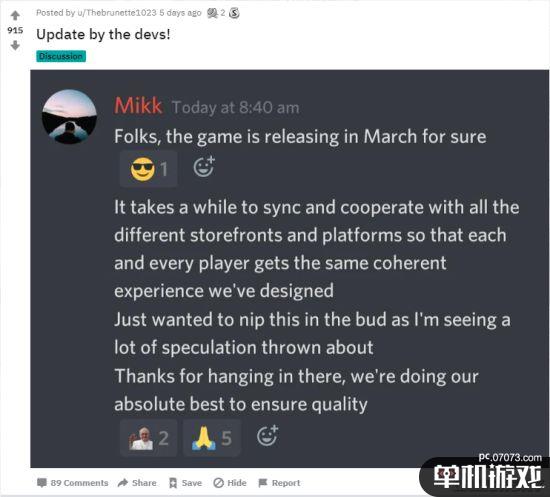Report this post
Image resolution: width=550 pixels, height=497 pixels.
279,483
